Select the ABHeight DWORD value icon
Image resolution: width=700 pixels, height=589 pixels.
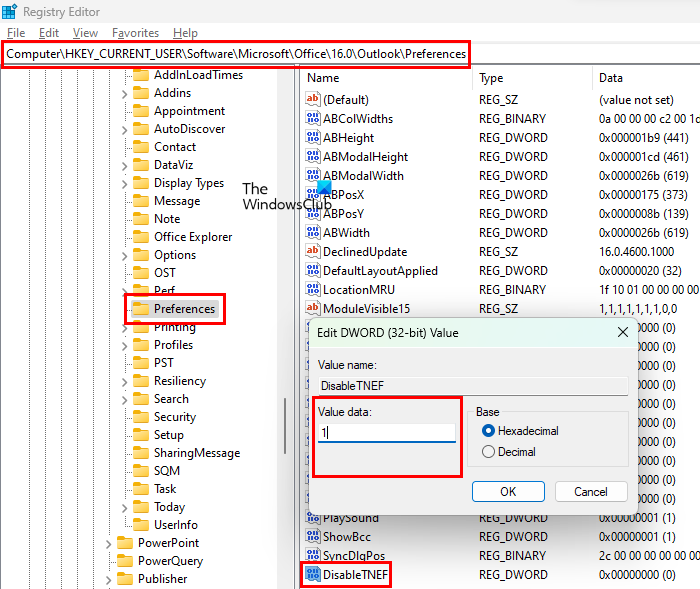(x=312, y=138)
